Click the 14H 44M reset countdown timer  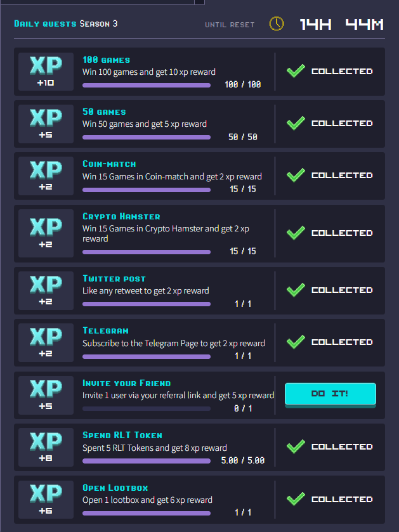(342, 25)
